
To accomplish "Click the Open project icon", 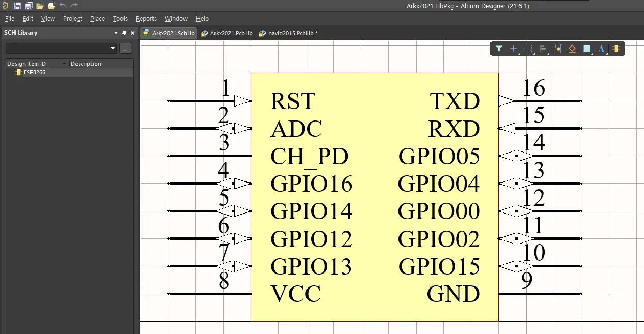I will point(51,6).
